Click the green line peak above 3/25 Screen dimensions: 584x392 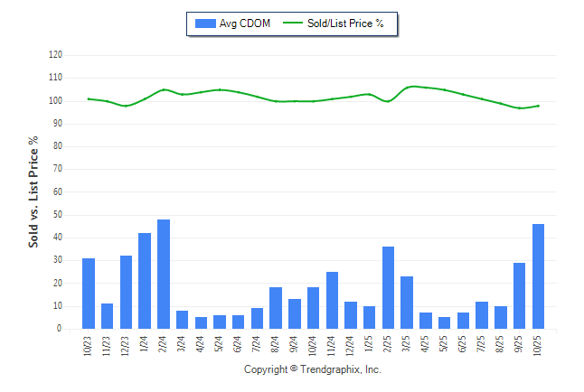pyautogui.click(x=410, y=87)
